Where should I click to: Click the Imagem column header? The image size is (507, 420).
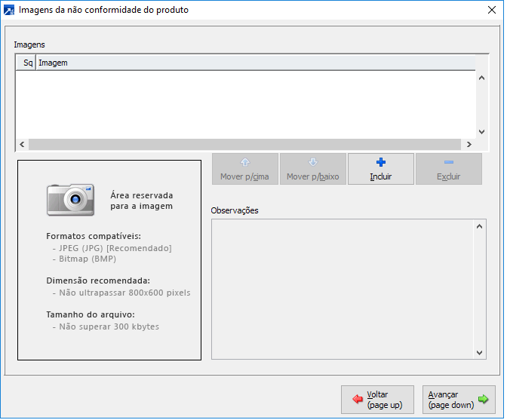[257, 63]
